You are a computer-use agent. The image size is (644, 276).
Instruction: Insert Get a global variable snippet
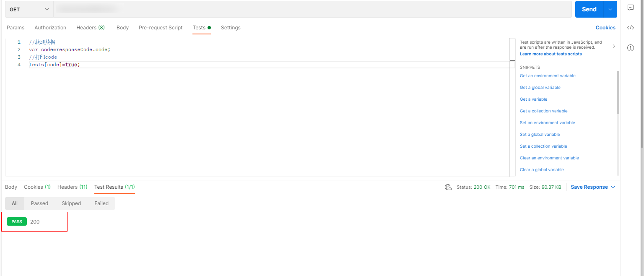pos(540,88)
